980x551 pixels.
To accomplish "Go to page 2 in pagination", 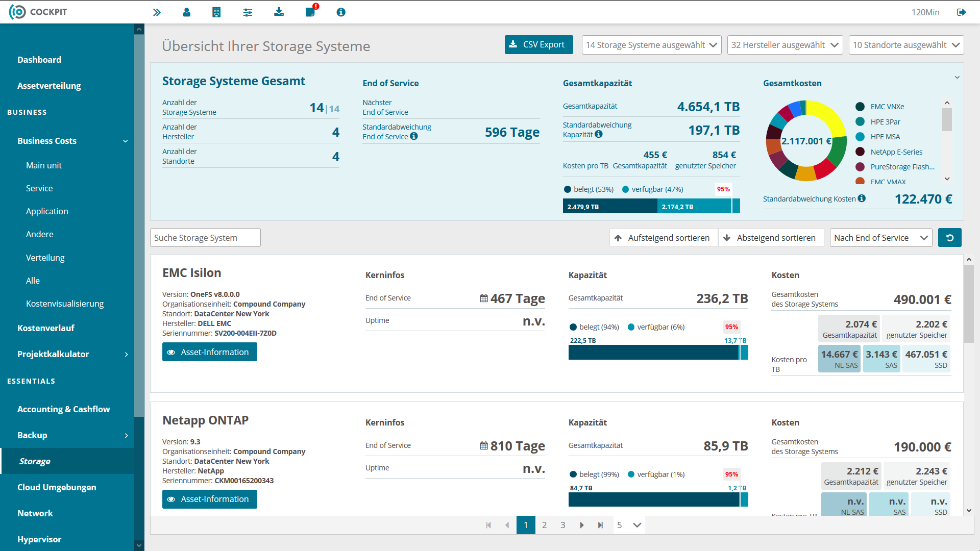I will click(545, 525).
